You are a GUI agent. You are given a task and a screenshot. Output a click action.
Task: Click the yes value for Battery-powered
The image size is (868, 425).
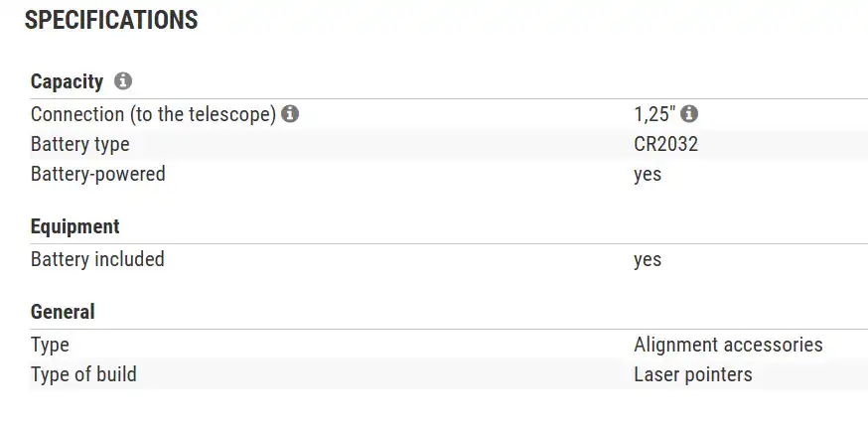click(x=648, y=174)
